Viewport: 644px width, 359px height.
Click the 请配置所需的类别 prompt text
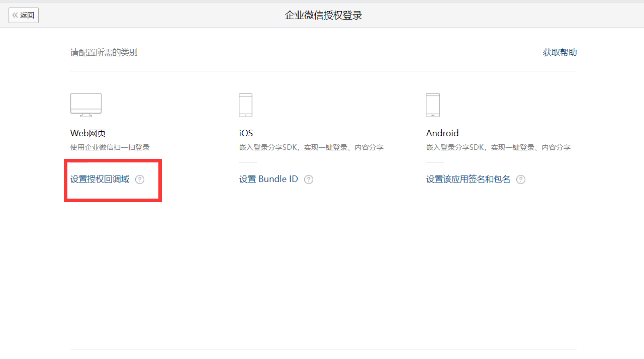[104, 52]
